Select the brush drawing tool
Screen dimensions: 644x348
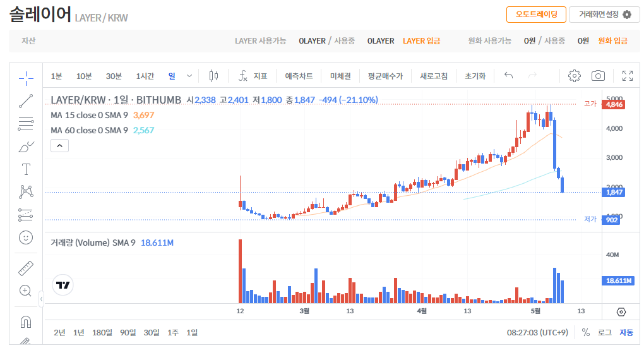tap(26, 147)
